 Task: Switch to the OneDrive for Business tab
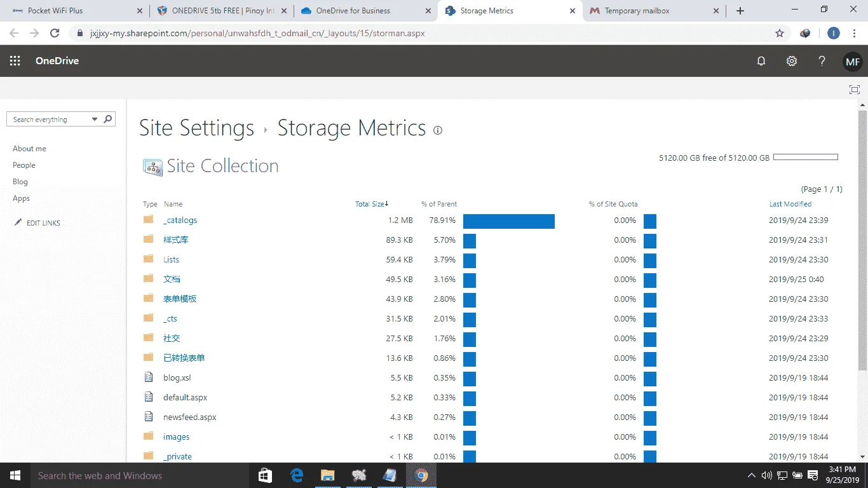click(x=367, y=11)
